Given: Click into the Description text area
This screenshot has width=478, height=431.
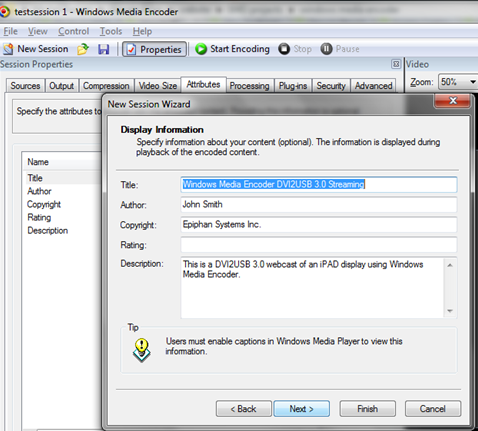Looking at the screenshot, I should coord(313,287).
